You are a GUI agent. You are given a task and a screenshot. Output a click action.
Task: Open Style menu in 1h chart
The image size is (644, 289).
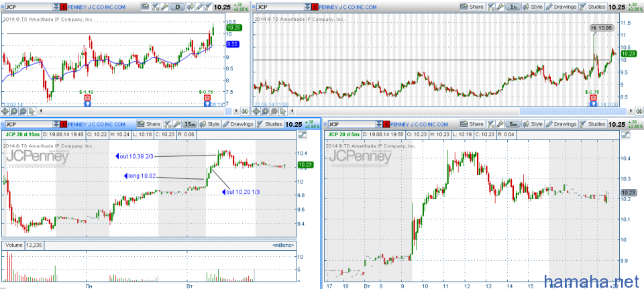[533, 7]
